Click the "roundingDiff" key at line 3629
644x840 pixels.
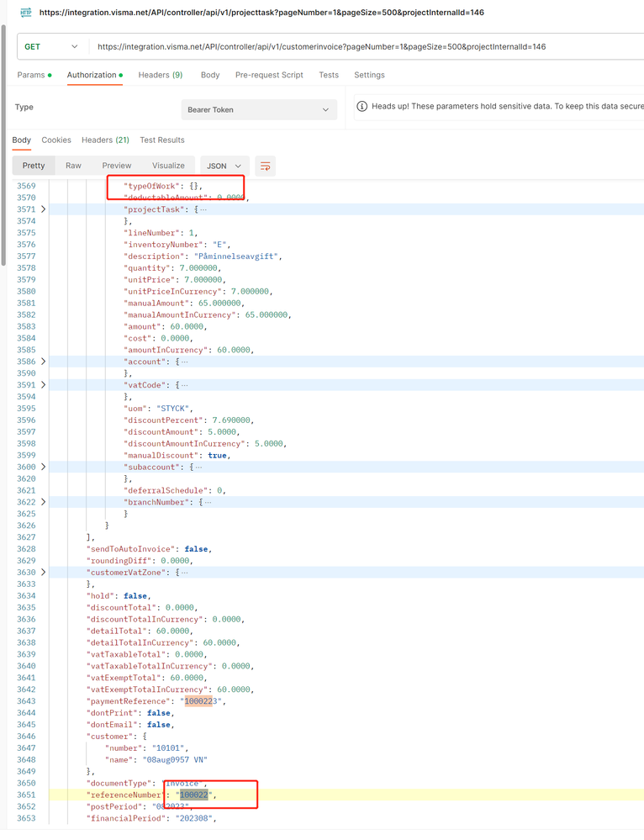[119, 560]
